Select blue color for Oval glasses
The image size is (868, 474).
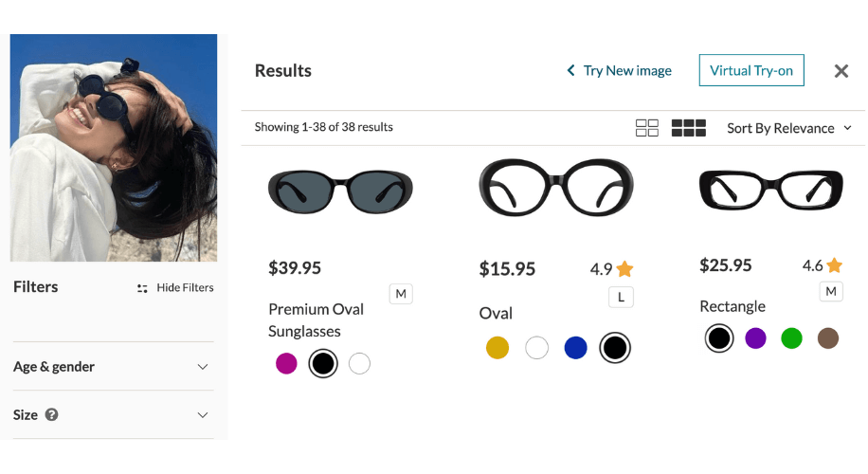(x=576, y=348)
